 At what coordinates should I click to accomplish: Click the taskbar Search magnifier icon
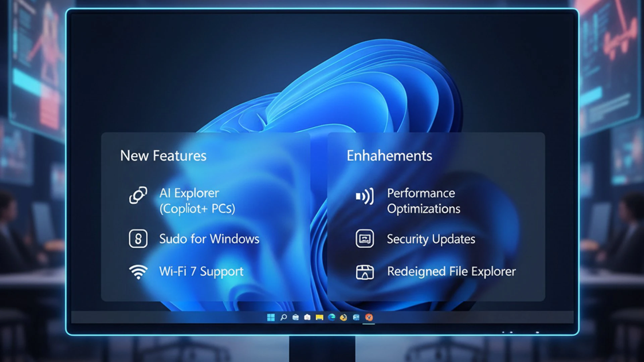click(283, 317)
